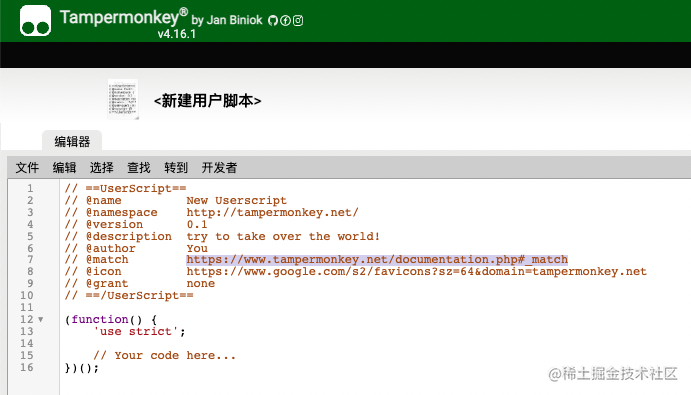
Task: Collapse the function fold arrow on line 12
Action: 41,319
